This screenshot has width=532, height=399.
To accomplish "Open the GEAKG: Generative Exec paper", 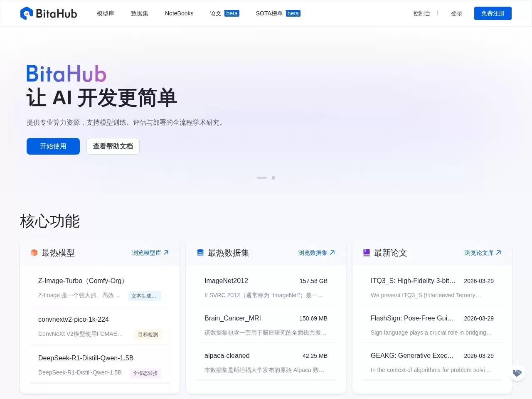I will 412,356.
